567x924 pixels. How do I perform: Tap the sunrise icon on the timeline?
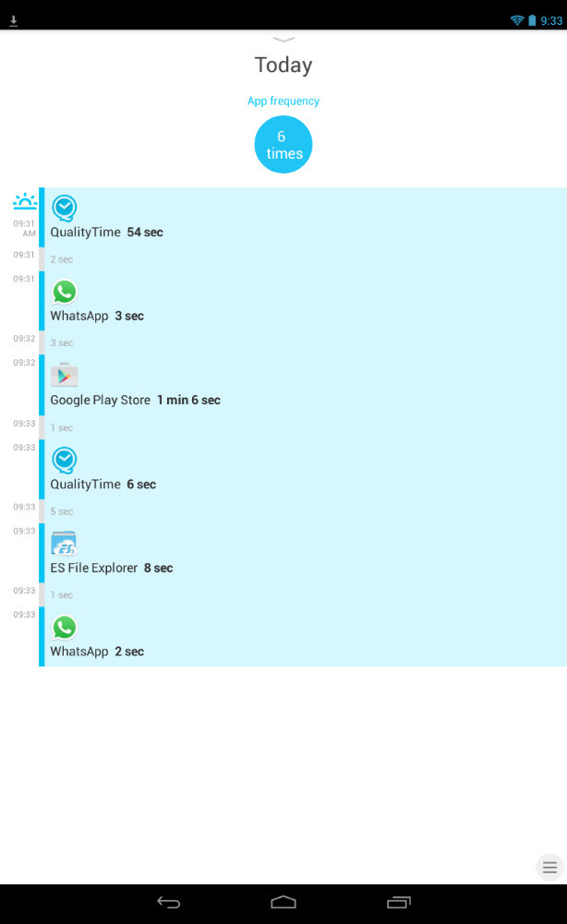pos(25,201)
